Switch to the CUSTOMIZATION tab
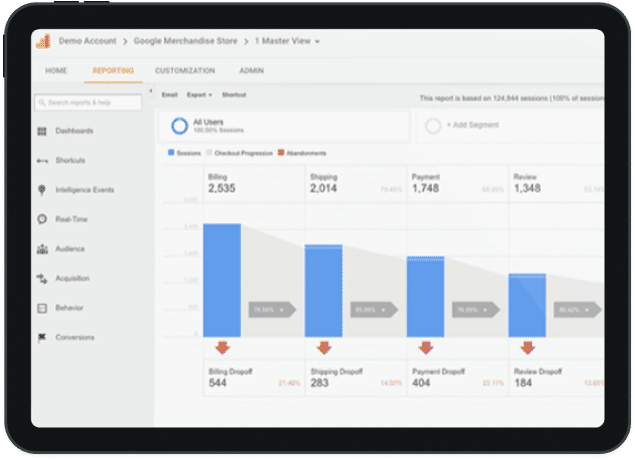635x460 pixels. click(185, 71)
